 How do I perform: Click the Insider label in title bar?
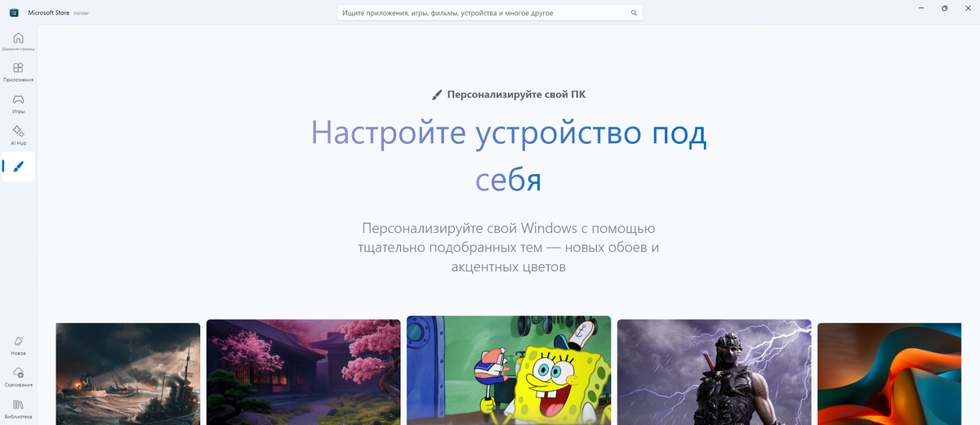pyautogui.click(x=82, y=13)
